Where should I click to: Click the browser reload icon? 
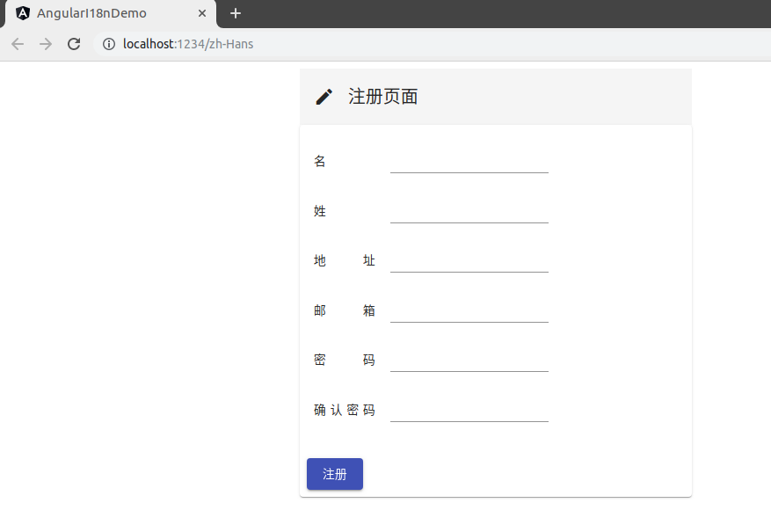coord(74,43)
